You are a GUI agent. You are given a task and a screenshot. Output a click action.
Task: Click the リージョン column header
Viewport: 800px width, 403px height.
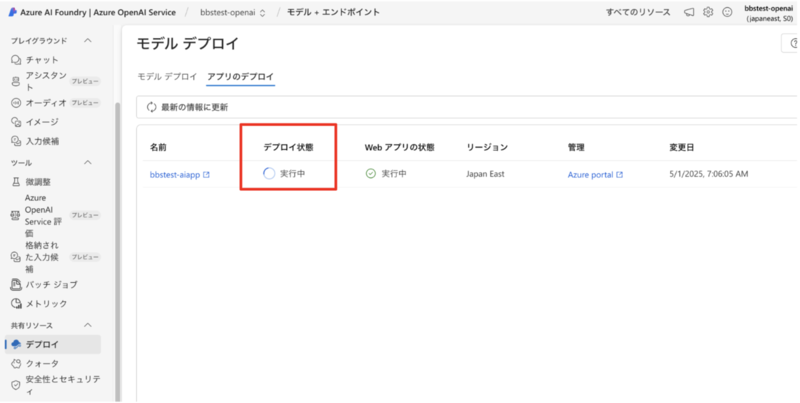487,147
